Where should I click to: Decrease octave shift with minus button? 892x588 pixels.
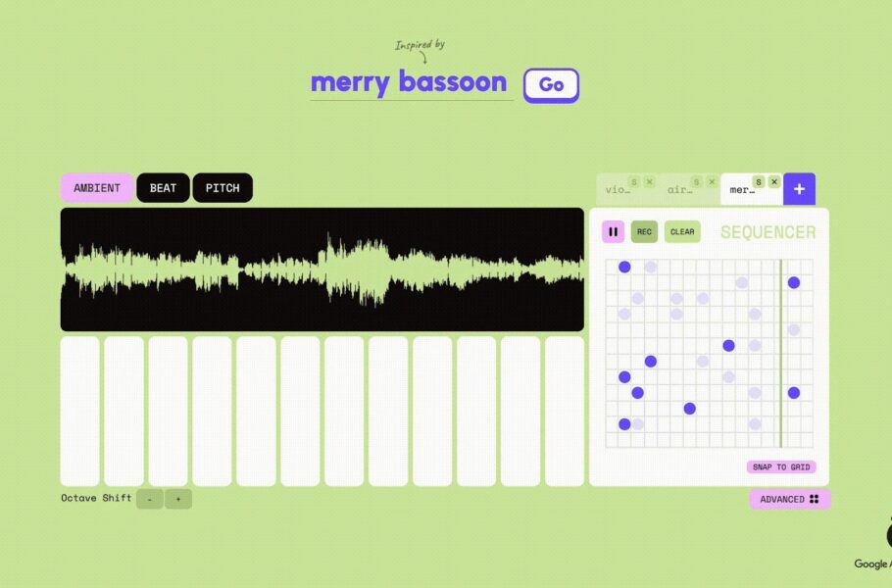tap(149, 499)
